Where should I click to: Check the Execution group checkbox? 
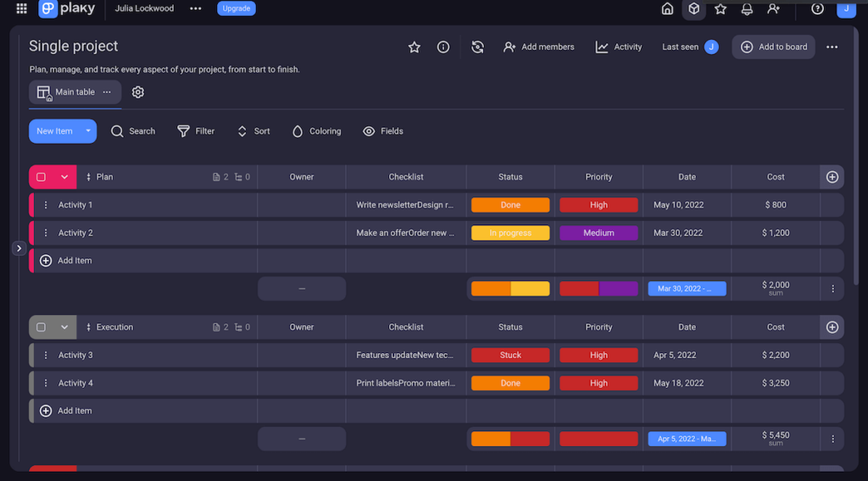[41, 328]
